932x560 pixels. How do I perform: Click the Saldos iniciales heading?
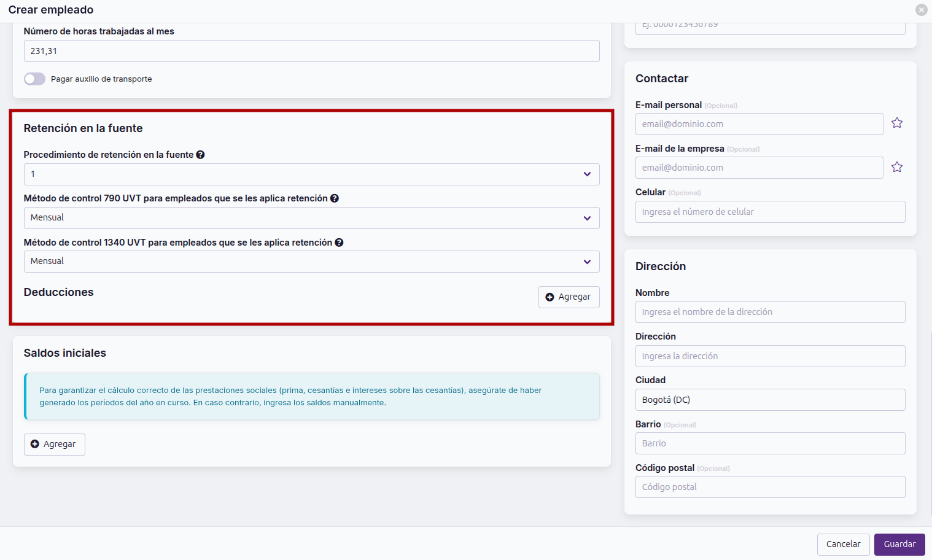65,353
